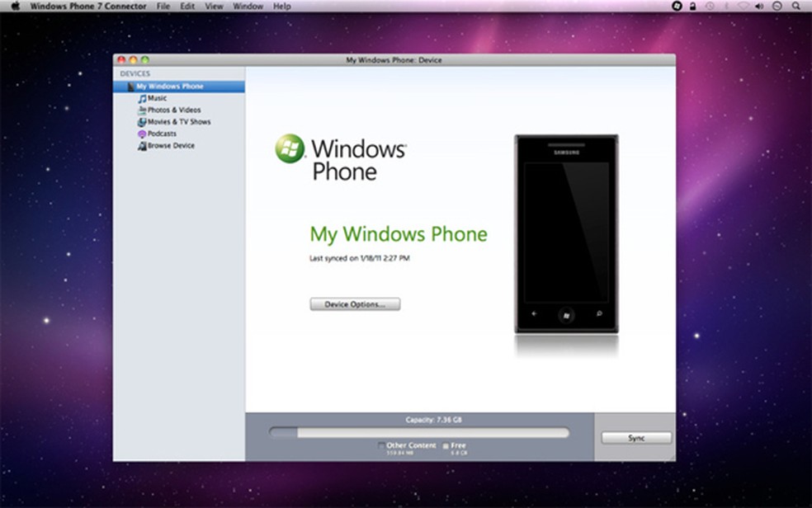Select My Windows Phone under Devices
The height and width of the screenshot is (508, 812).
174,86
